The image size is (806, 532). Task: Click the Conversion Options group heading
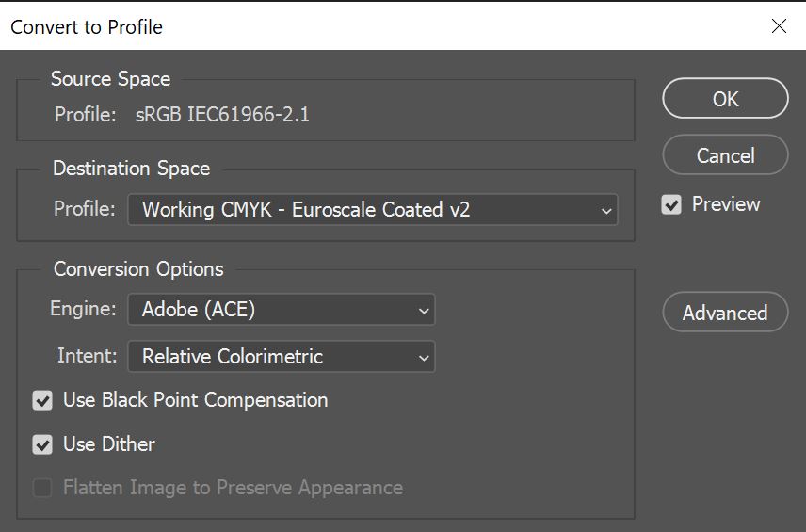pos(138,269)
